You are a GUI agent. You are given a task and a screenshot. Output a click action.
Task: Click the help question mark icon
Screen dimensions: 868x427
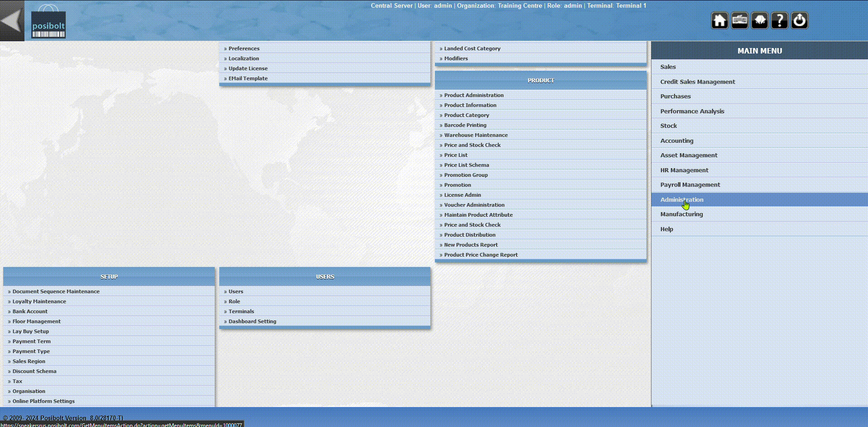779,20
